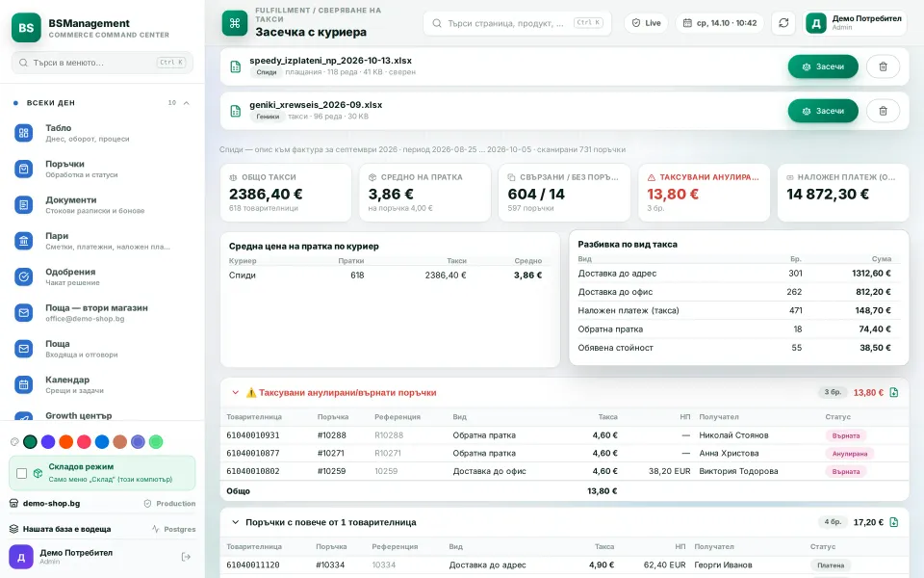Screen dimensions: 924x578
Task: Collapse the ВСЕКИ ДЕН menu section
Action: point(186,103)
